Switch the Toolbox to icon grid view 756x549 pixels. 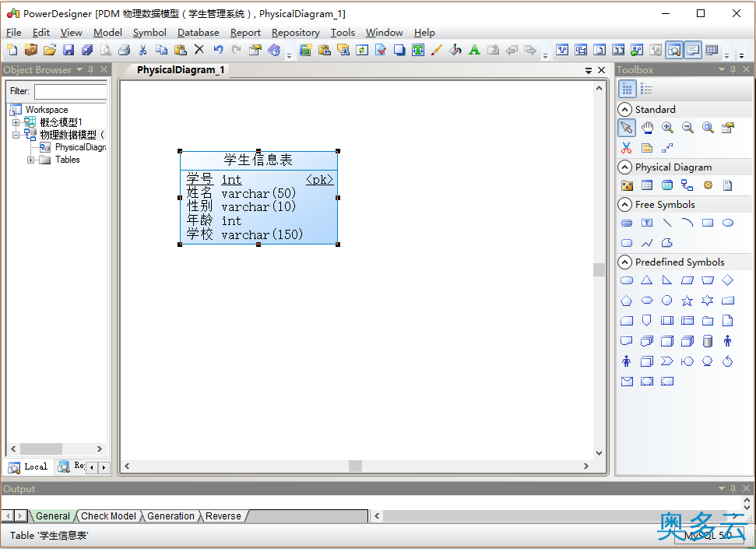pos(628,90)
